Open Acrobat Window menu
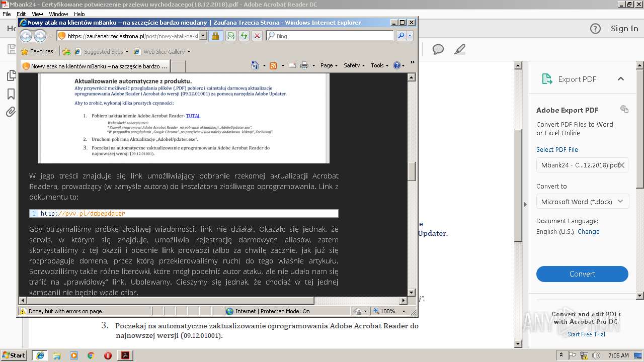644x362 pixels. 58,14
